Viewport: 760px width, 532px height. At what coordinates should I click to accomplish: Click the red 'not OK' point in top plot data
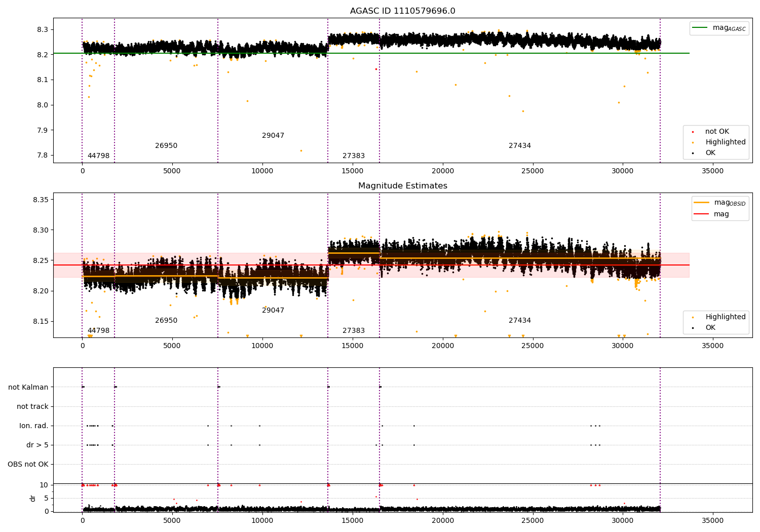tap(376, 69)
